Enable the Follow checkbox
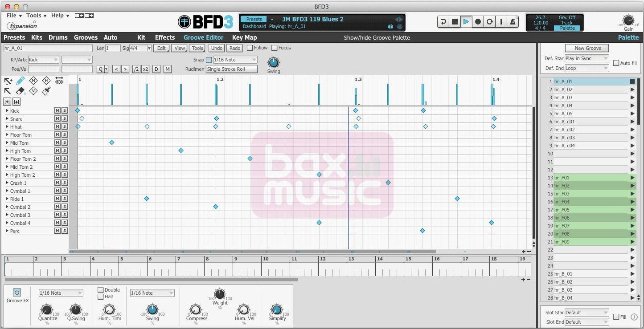Image resolution: width=644 pixels, height=329 pixels. pyautogui.click(x=250, y=48)
